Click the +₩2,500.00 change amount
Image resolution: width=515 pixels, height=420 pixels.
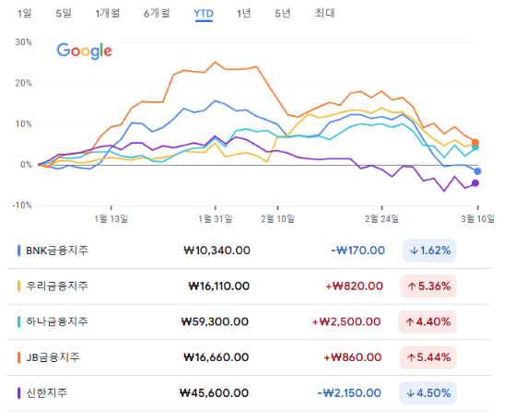click(x=346, y=321)
